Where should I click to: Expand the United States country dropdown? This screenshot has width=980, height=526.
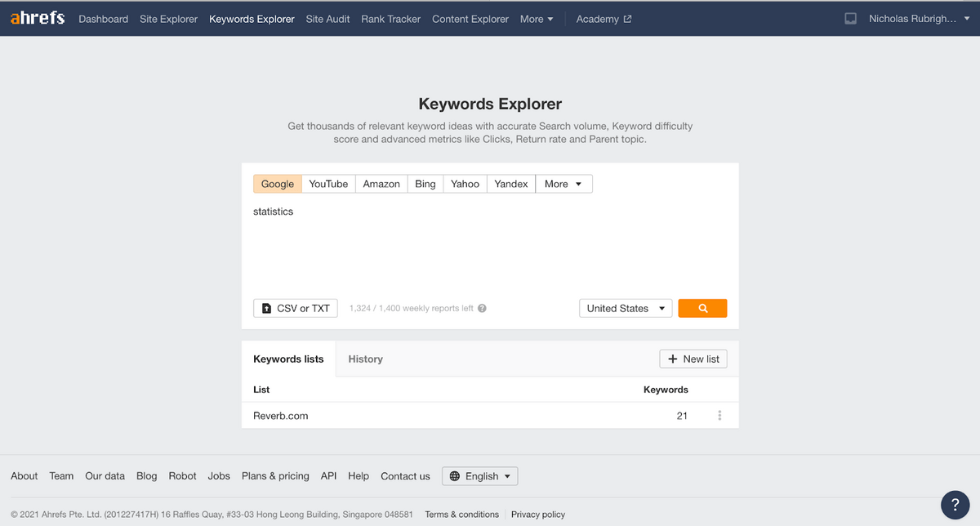(x=626, y=308)
